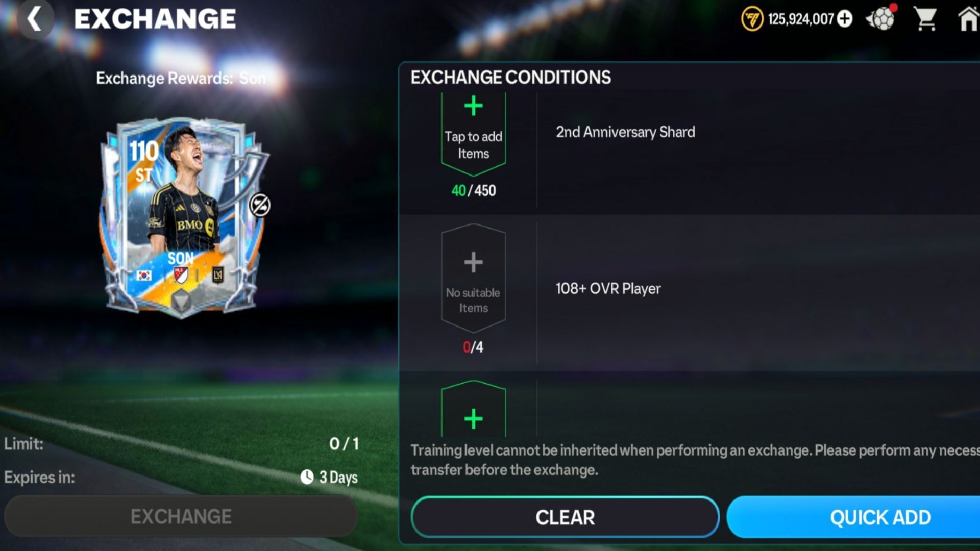Click the 3 Days expiry clock icon
The width and height of the screenshot is (980, 551).
(307, 477)
